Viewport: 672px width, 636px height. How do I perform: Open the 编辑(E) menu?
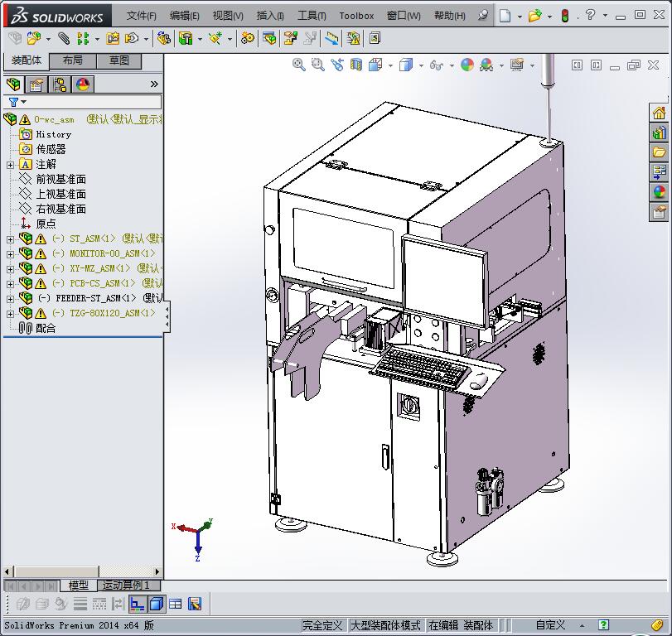click(x=184, y=16)
